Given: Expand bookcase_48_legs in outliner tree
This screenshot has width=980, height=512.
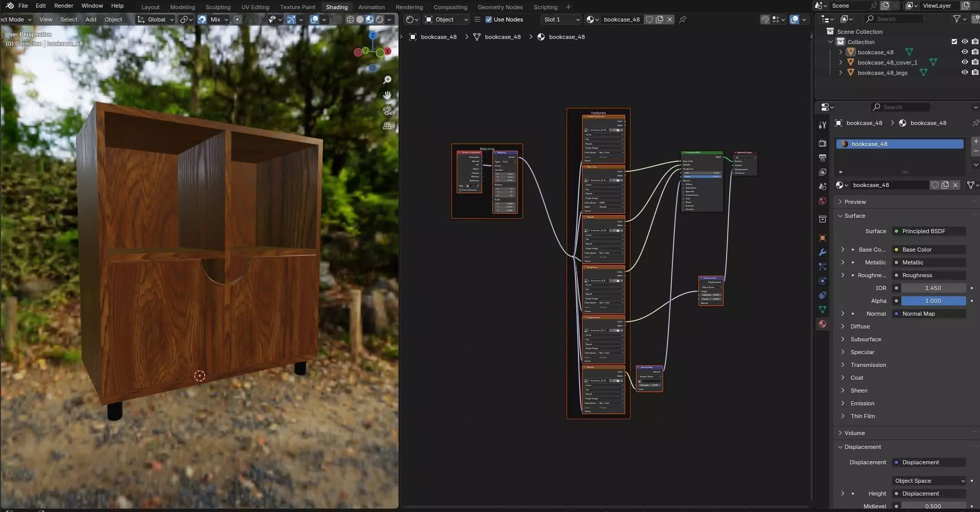Looking at the screenshot, I should click(x=841, y=73).
